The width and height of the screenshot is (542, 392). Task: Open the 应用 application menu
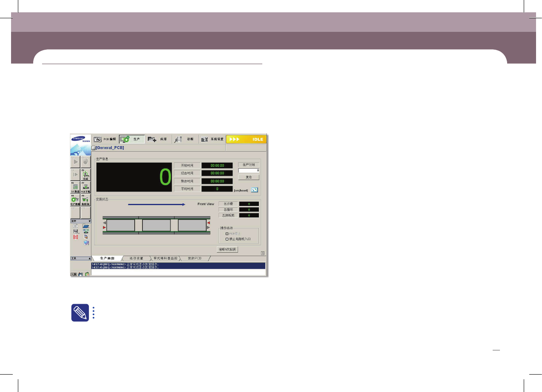click(x=159, y=139)
